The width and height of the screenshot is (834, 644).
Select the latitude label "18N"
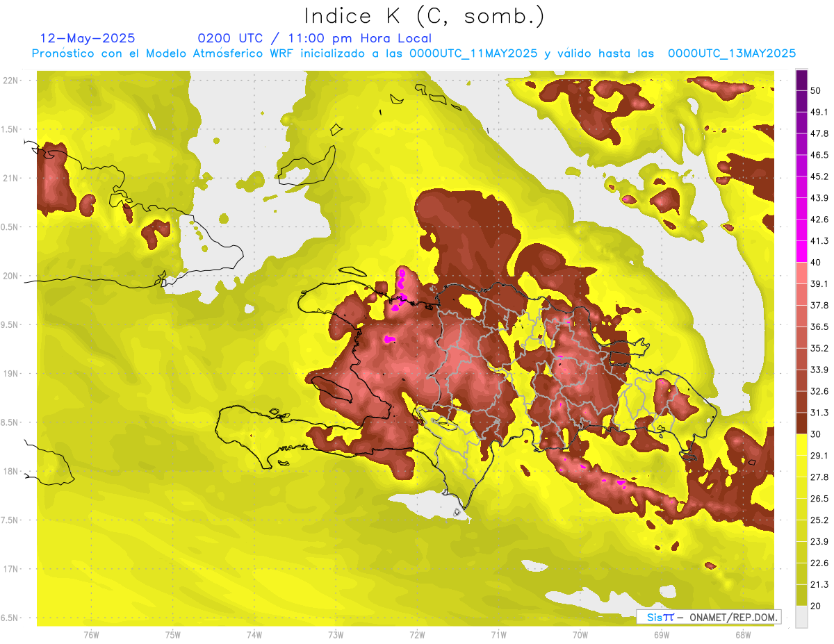(x=10, y=472)
